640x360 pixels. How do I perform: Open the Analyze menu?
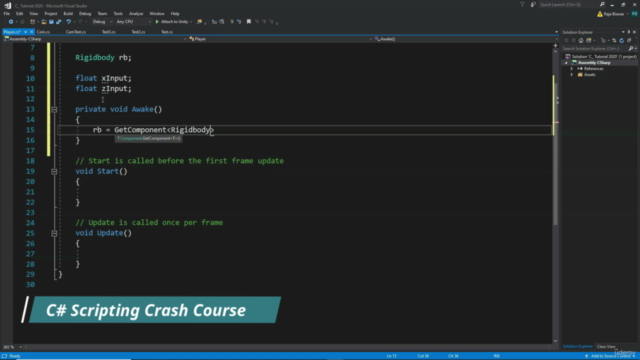(136, 13)
